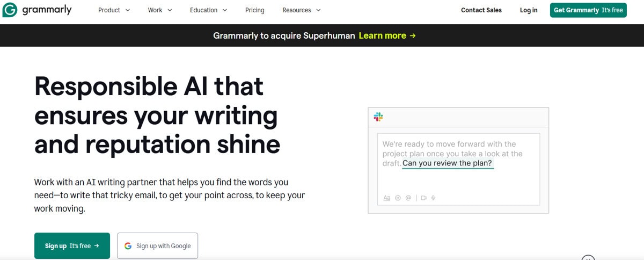Click the @ mention icon in composer
The image size is (644, 260).
408,198
